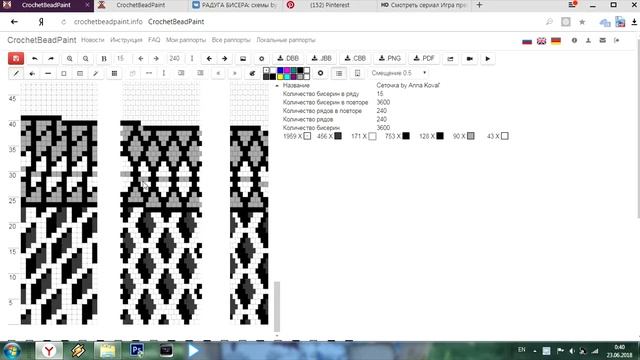This screenshot has height=360, width=640.
Task: Toggle the pattern info list view
Action: coord(339,73)
